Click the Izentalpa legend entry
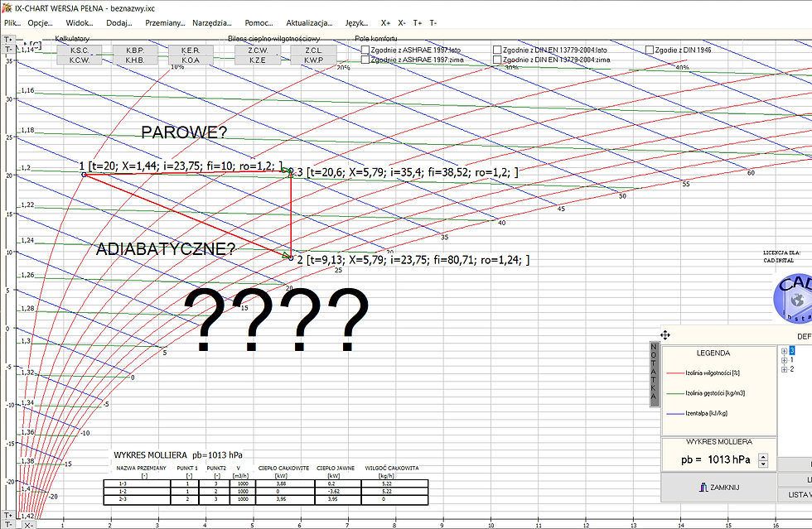 tap(698, 414)
